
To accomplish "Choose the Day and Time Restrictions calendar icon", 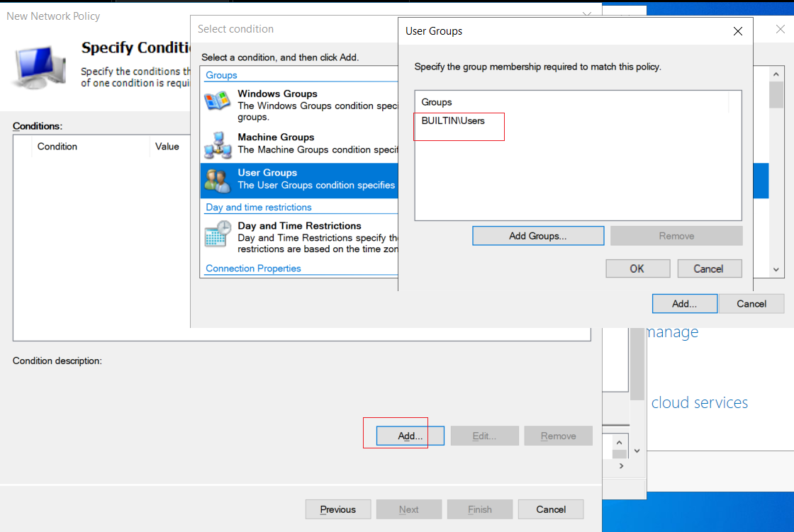I will coord(218,234).
